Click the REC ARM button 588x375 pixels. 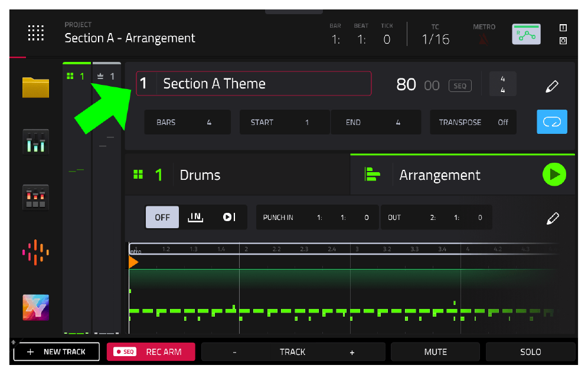pyautogui.click(x=151, y=351)
